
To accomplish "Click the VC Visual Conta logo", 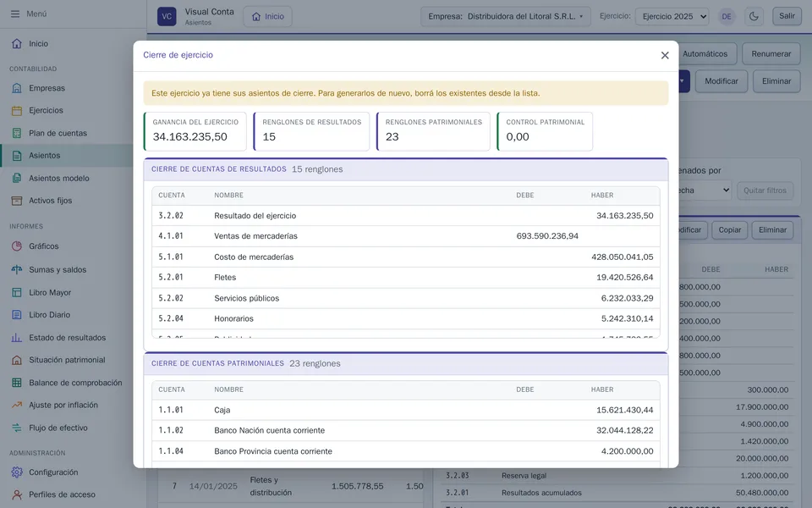I will 167,16.
